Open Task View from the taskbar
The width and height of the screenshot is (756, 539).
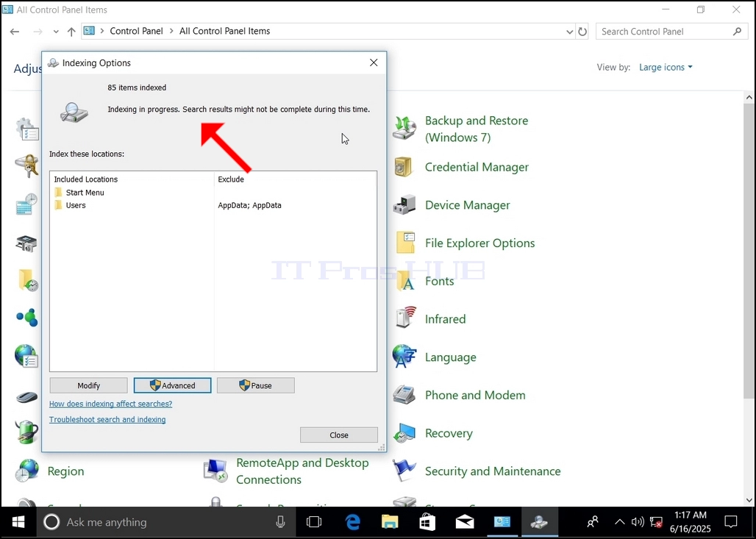click(314, 522)
